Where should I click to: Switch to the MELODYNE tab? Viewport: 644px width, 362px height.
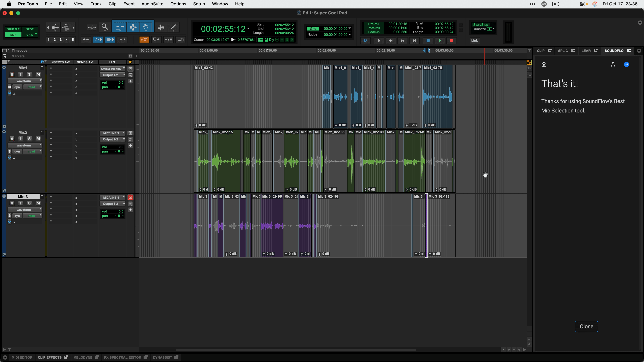click(83, 357)
